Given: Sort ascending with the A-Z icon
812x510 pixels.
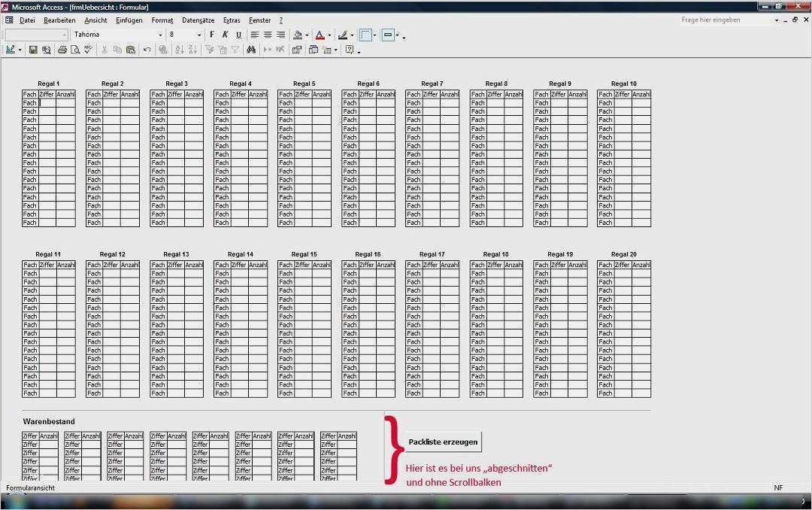Looking at the screenshot, I should 180,50.
